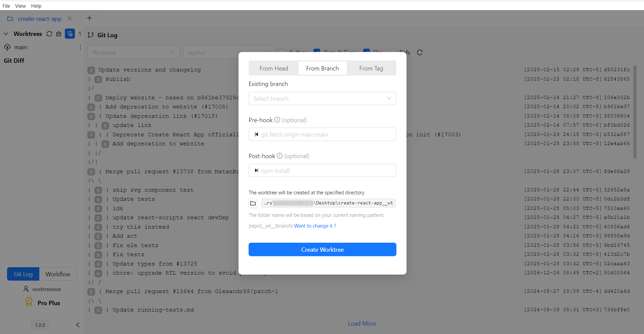644x334 pixels.
Task: Open the View menu
Action: click(20, 6)
